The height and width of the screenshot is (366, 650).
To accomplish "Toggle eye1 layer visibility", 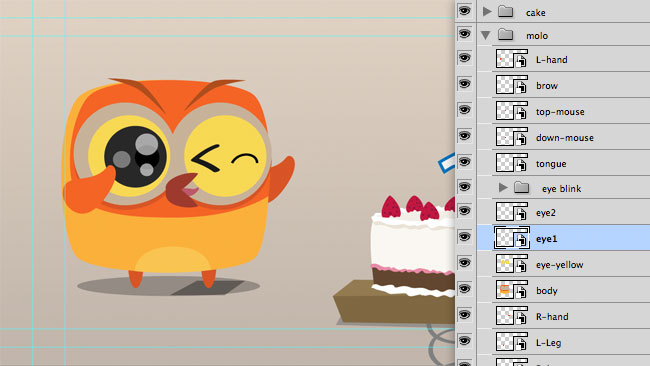I will coord(464,237).
